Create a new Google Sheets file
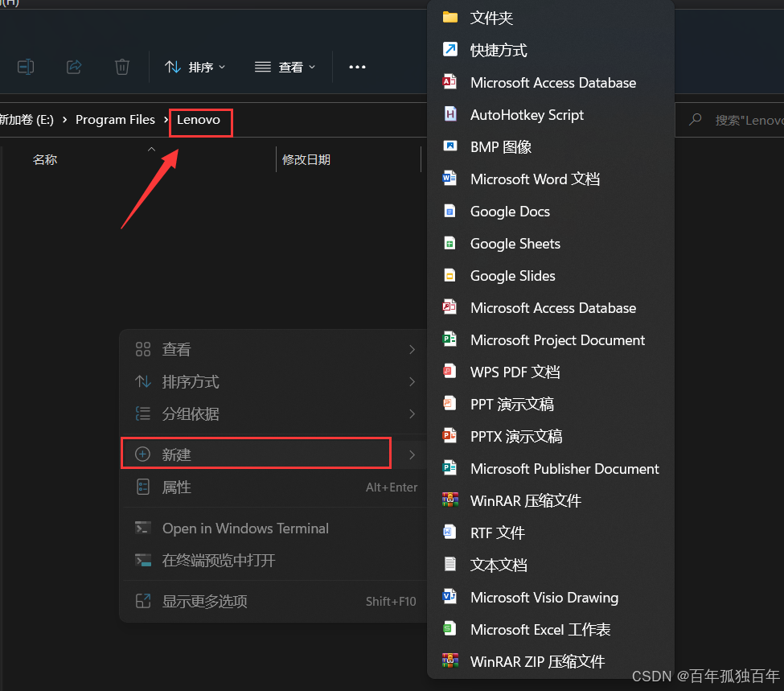784x691 pixels. tap(551, 243)
